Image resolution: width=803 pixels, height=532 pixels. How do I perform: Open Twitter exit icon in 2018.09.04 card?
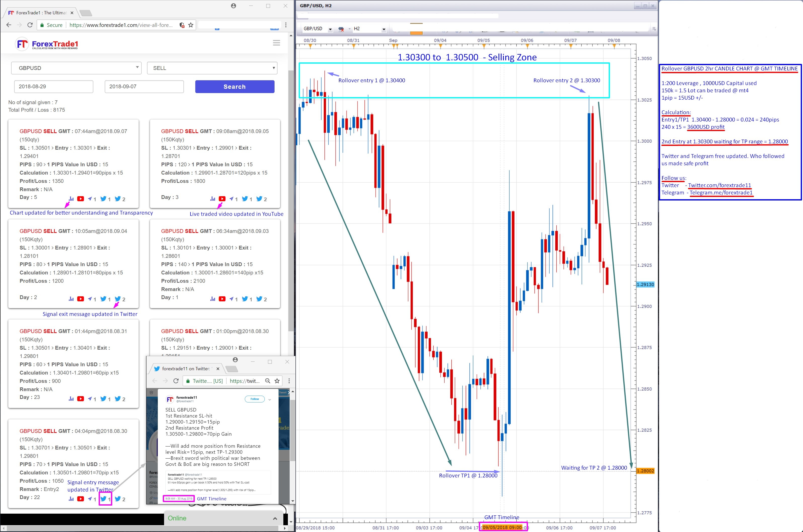118,299
